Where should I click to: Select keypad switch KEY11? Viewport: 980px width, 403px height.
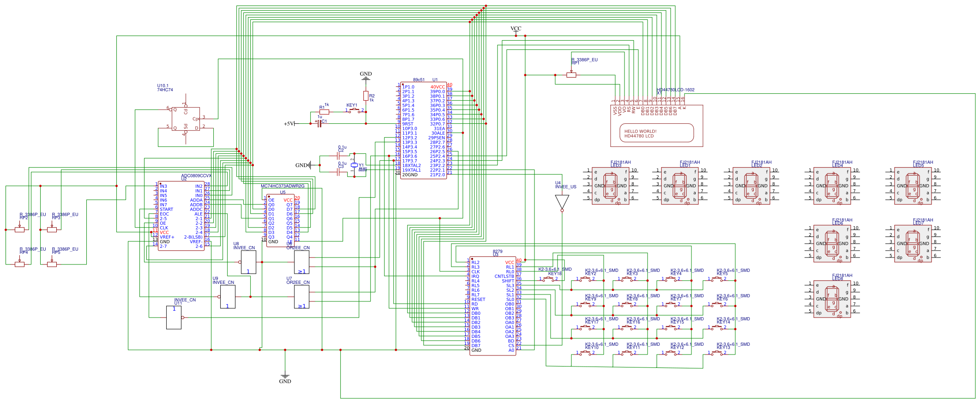[x=626, y=352]
